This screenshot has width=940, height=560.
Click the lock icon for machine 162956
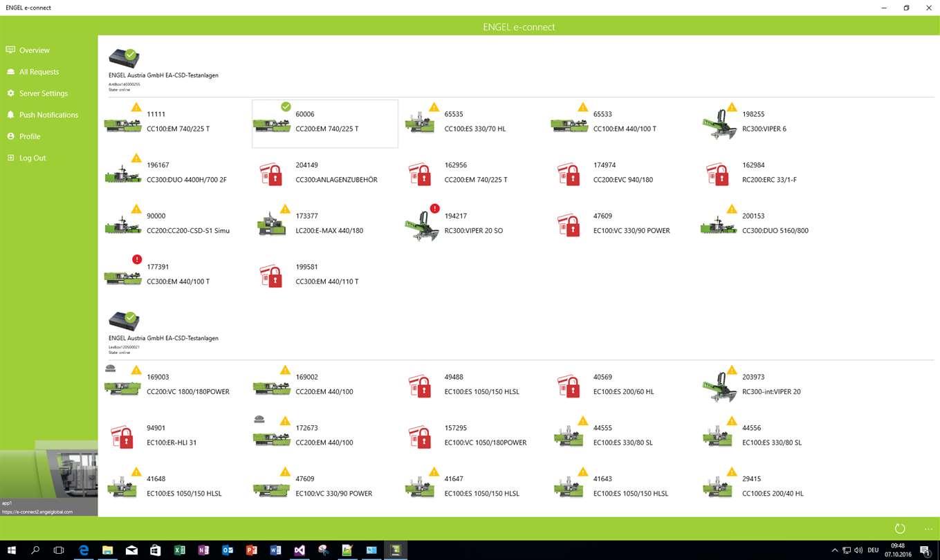tap(421, 174)
